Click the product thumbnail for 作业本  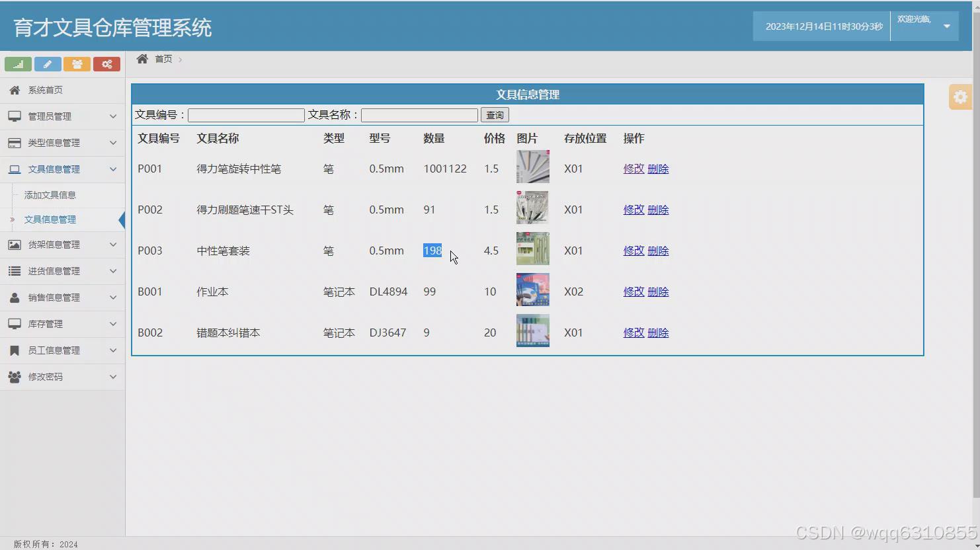532,290
